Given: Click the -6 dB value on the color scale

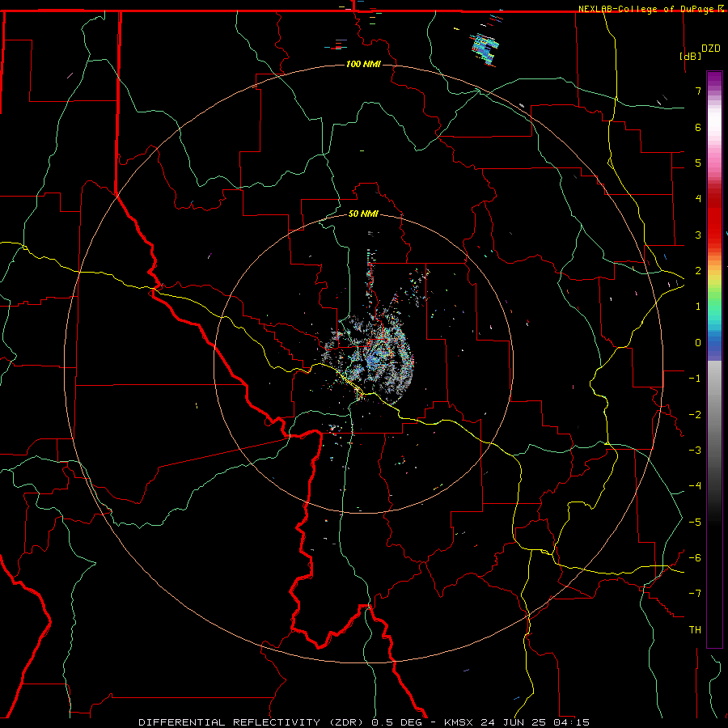Looking at the screenshot, I should pyautogui.click(x=695, y=558).
